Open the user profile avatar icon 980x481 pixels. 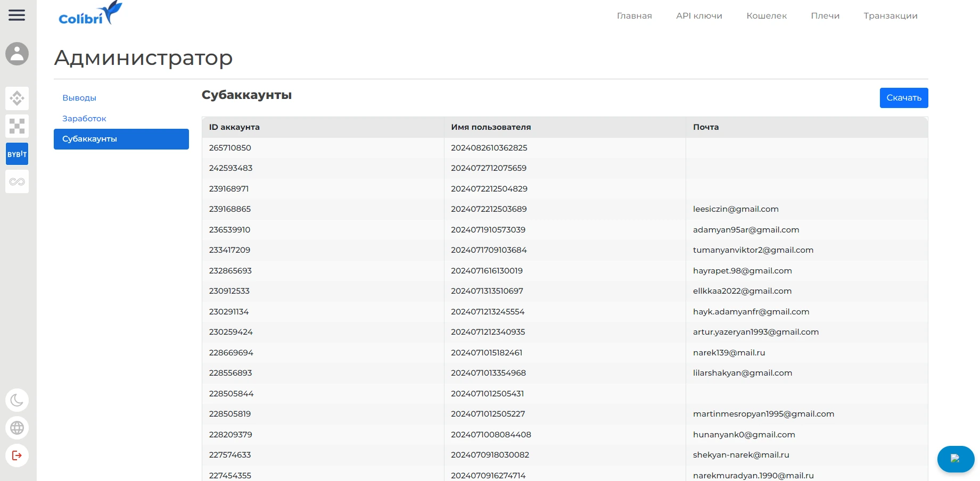pos(17,54)
